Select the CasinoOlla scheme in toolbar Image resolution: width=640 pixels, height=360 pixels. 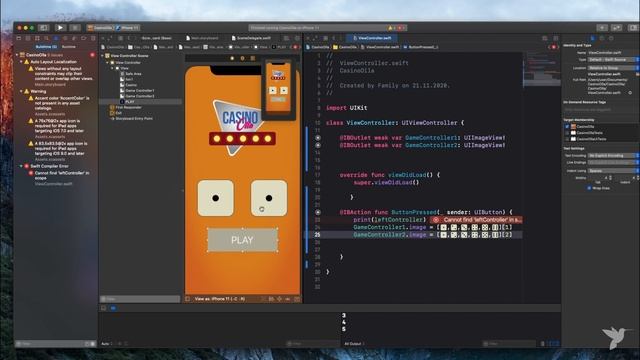100,28
